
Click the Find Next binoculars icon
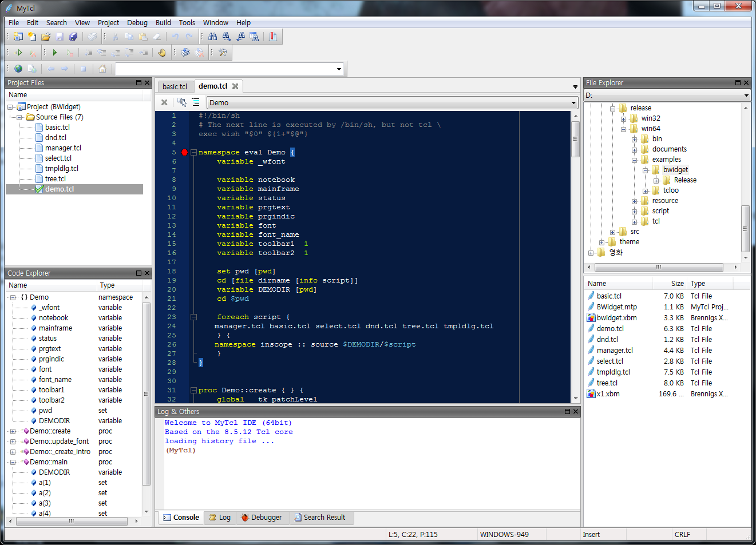227,37
